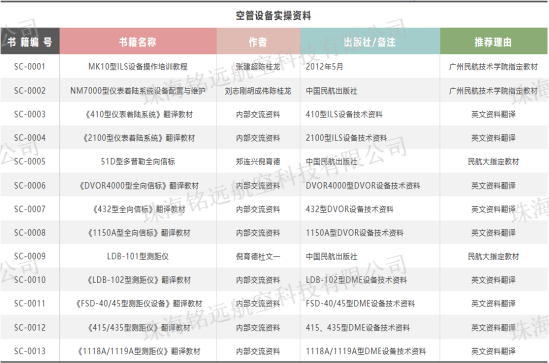Click 内部交流资料 in the SC-0003 row
Image resolution: width=549 pixels, height=363 pixels.
[x=258, y=114]
